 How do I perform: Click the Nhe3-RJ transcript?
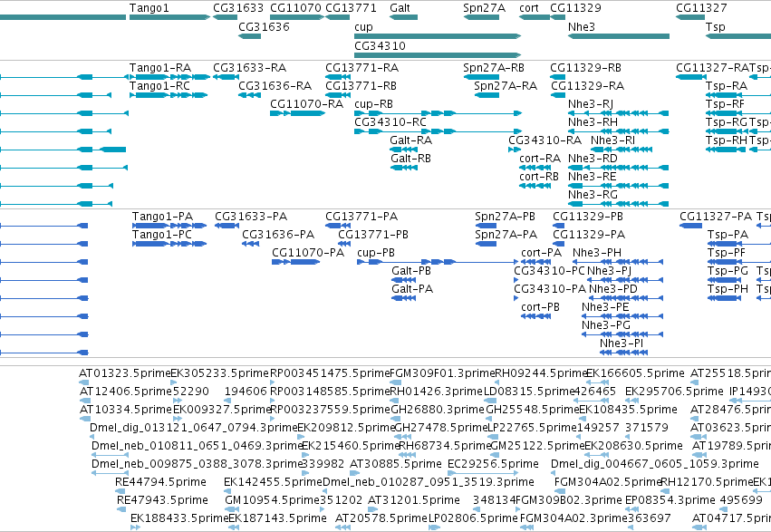pyautogui.click(x=619, y=113)
